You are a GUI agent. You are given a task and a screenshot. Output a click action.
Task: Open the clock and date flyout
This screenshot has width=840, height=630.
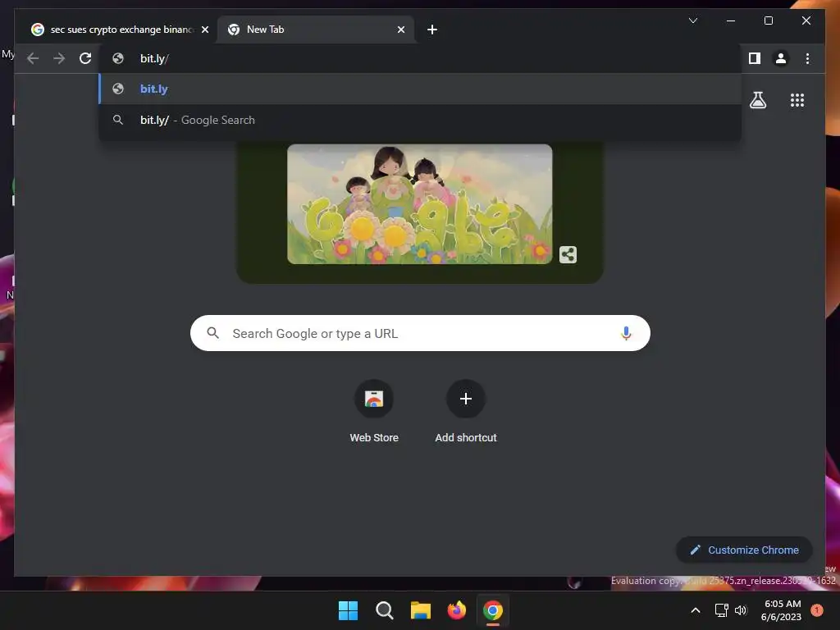point(782,610)
